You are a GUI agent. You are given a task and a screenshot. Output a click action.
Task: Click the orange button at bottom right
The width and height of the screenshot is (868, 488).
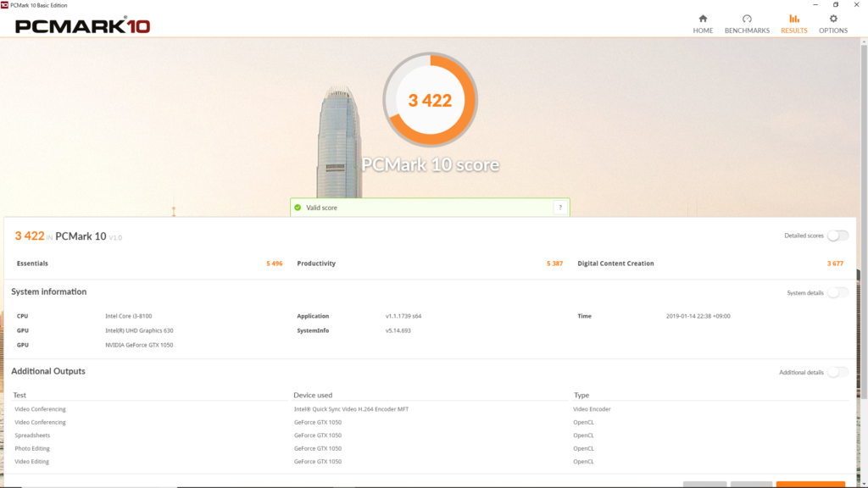tap(810, 485)
